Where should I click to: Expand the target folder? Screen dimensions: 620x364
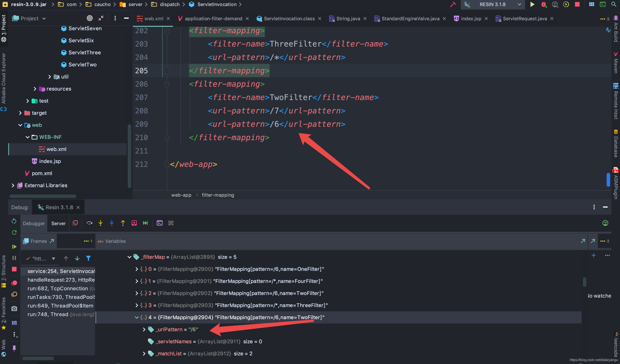(20, 113)
